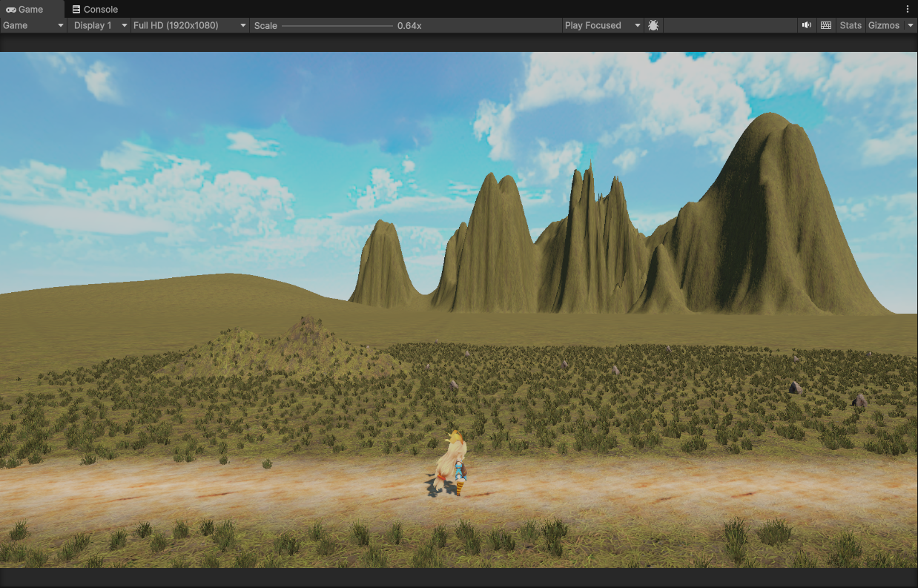Switch to the Console tab
Image resolution: width=918 pixels, height=588 pixels.
click(95, 10)
